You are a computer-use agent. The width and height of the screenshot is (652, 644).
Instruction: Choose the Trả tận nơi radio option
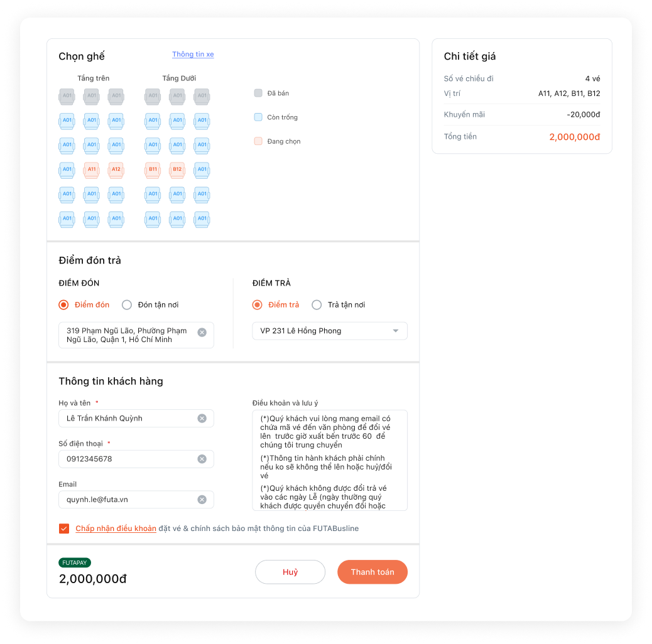(317, 305)
